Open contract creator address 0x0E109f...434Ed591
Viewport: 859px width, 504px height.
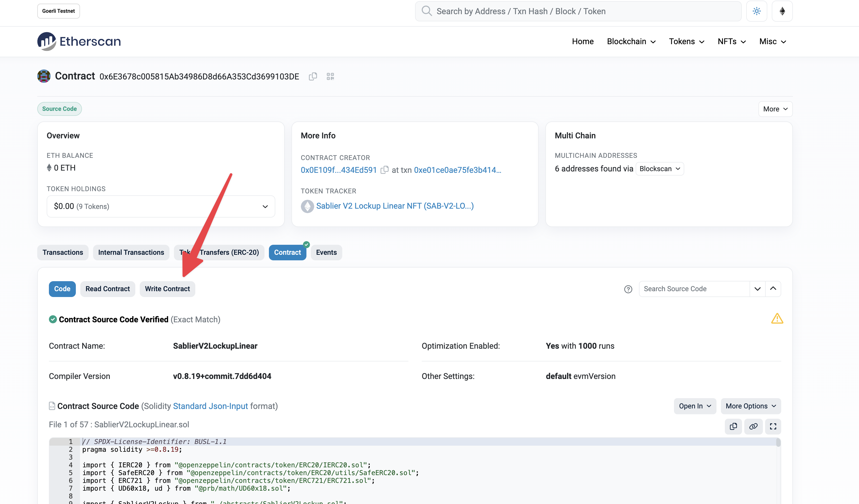click(338, 170)
